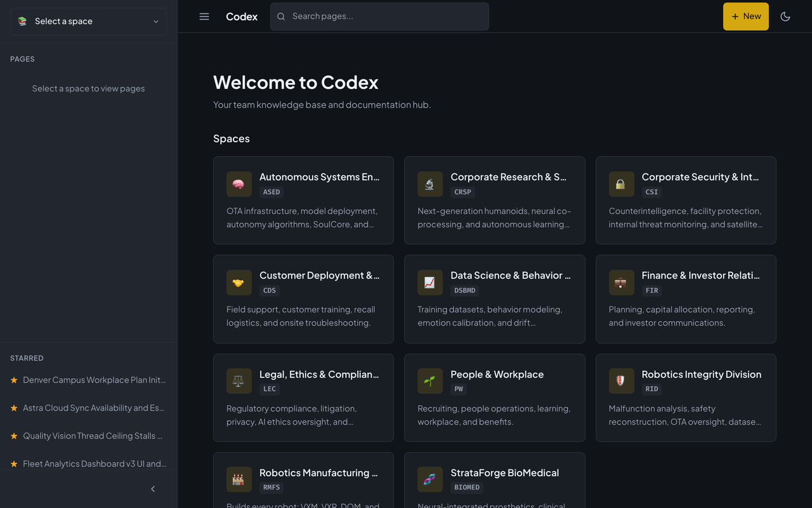The height and width of the screenshot is (508, 812).
Task: Open the Select a space dropdown
Action: click(88, 21)
